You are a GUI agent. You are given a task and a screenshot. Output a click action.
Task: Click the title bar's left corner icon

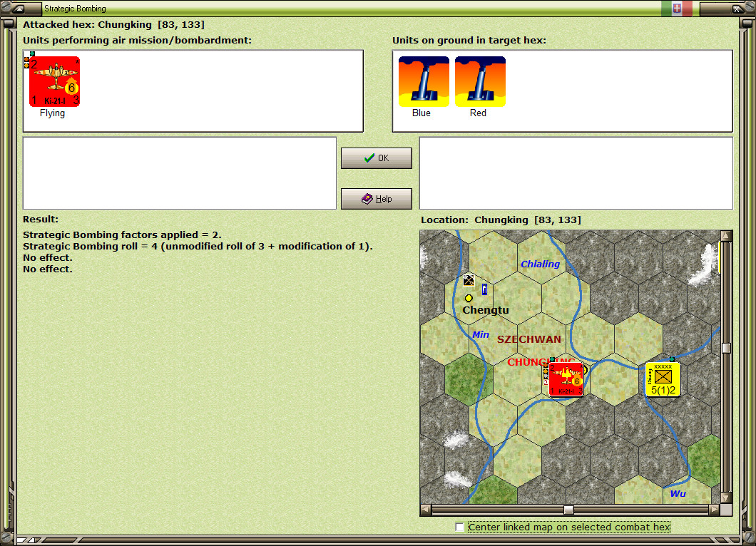(19, 8)
